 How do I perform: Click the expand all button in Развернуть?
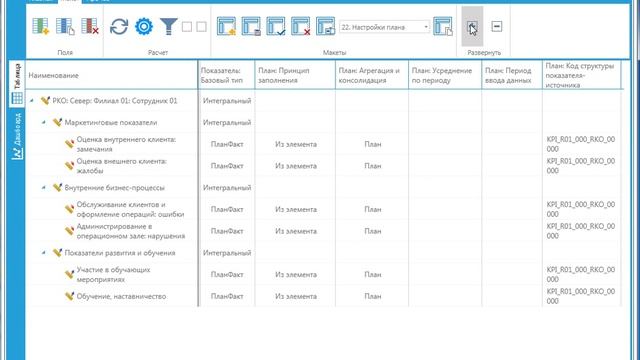click(x=472, y=27)
